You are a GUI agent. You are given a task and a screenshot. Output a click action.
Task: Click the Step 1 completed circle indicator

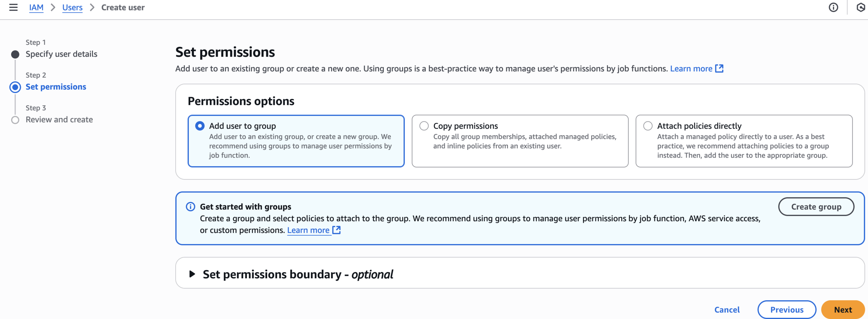[15, 54]
